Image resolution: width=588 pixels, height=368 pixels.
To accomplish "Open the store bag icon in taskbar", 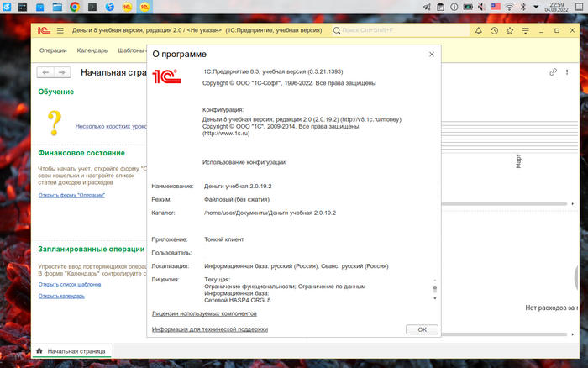I will pyautogui.click(x=39, y=7).
